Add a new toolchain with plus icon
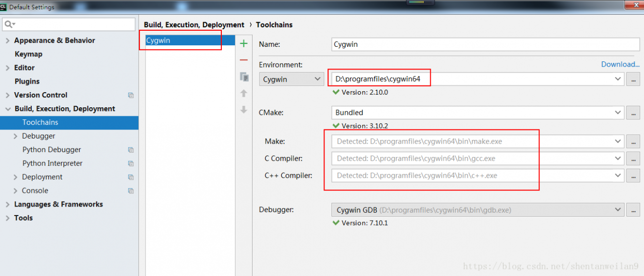Image resolution: width=644 pixels, height=276 pixels. click(244, 44)
